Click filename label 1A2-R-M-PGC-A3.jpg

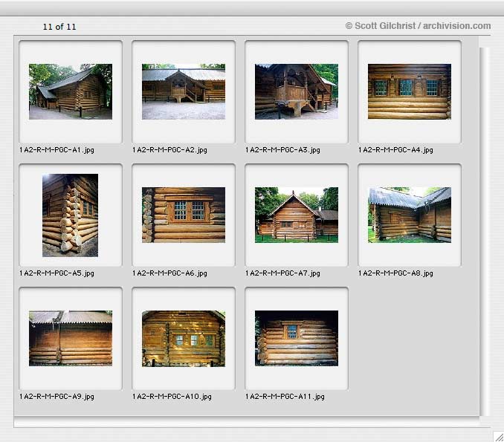point(283,150)
